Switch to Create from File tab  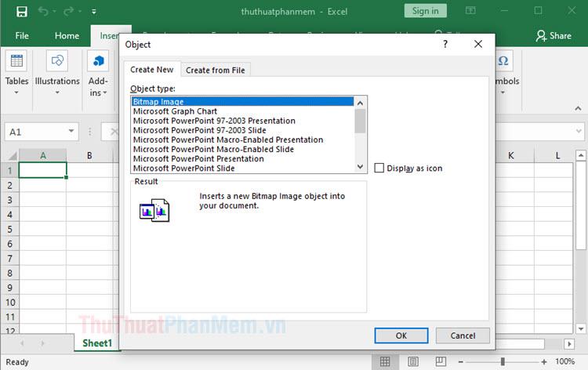pyautogui.click(x=215, y=70)
